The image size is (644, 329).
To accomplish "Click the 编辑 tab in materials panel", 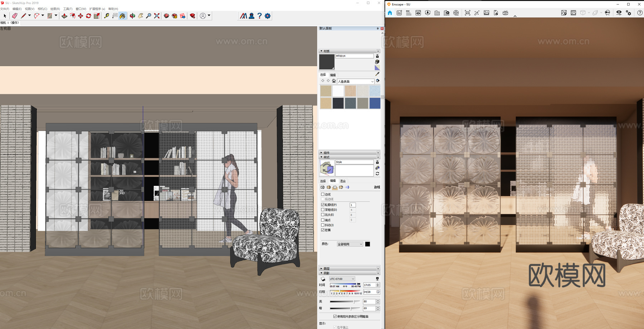I will [333, 75].
